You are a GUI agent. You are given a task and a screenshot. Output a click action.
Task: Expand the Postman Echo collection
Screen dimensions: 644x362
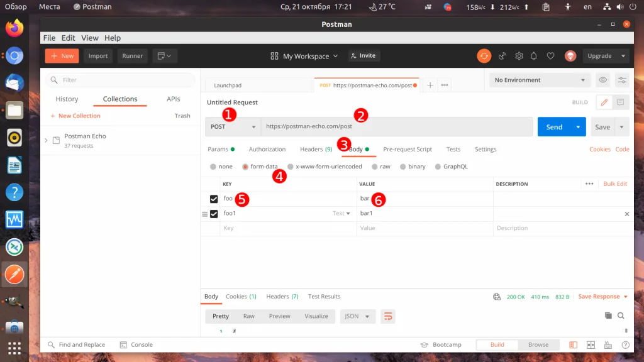click(x=46, y=140)
